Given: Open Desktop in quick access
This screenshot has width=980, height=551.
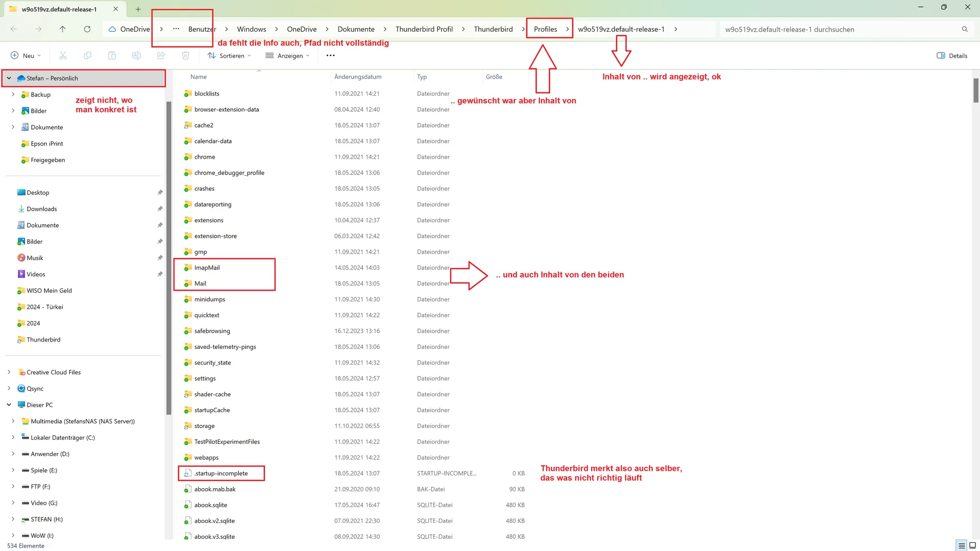Looking at the screenshot, I should [x=38, y=193].
